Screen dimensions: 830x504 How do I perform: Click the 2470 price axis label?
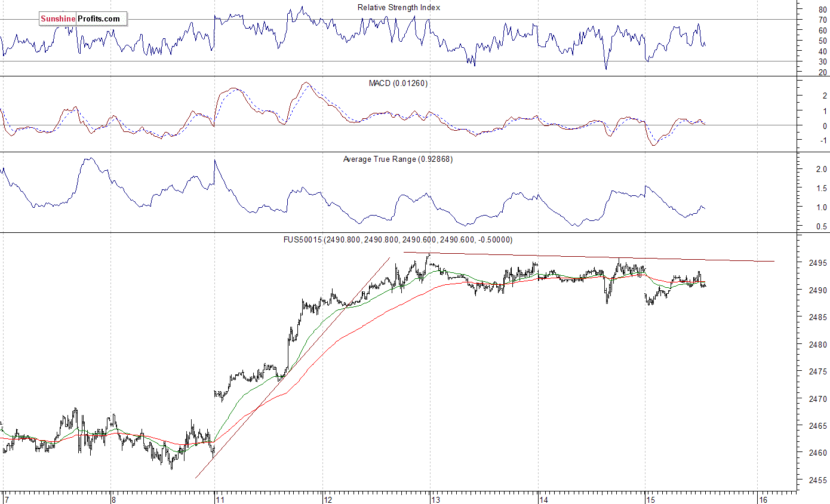click(x=819, y=398)
